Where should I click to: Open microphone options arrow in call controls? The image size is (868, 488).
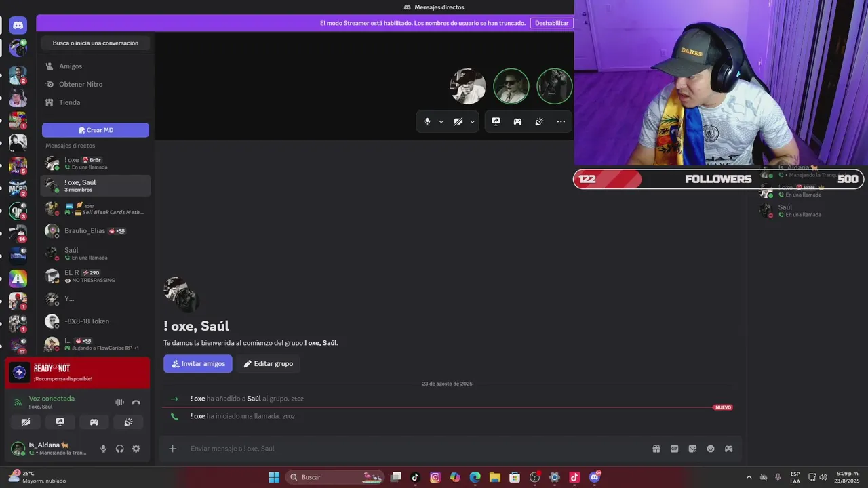441,122
